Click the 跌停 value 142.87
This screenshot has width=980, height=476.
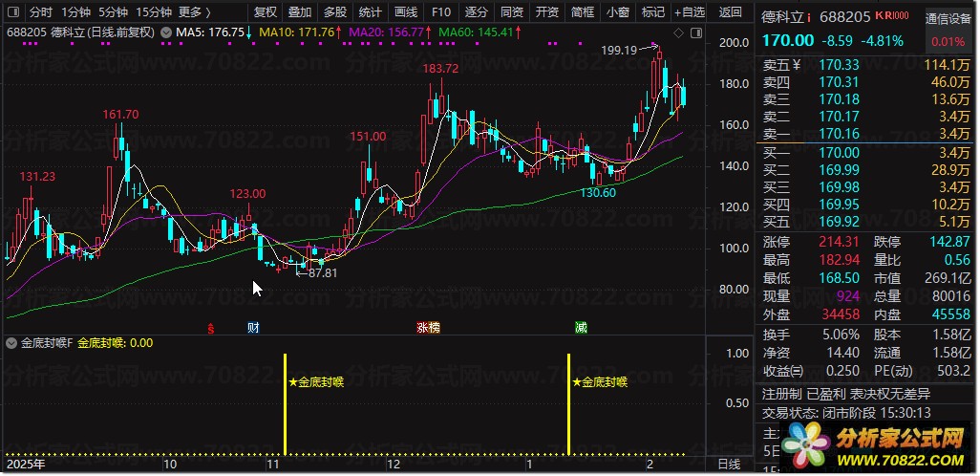tap(949, 242)
